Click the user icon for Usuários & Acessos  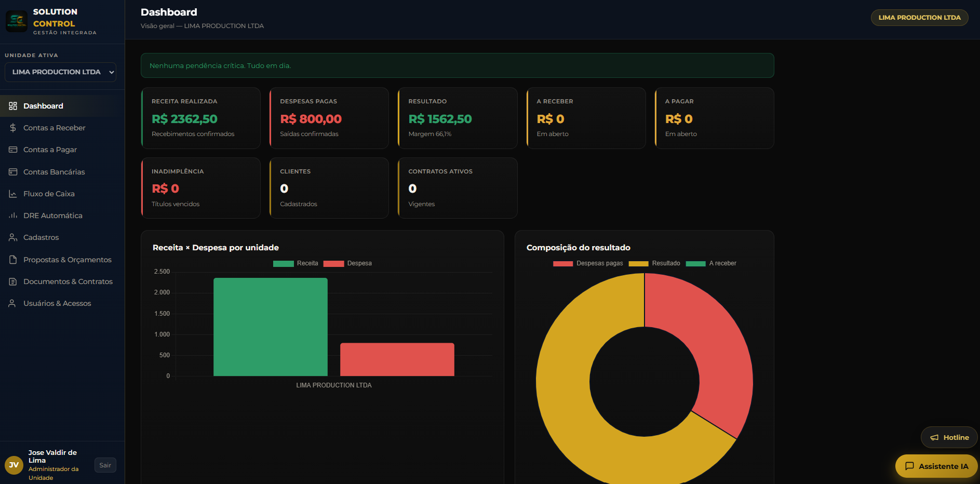[12, 303]
